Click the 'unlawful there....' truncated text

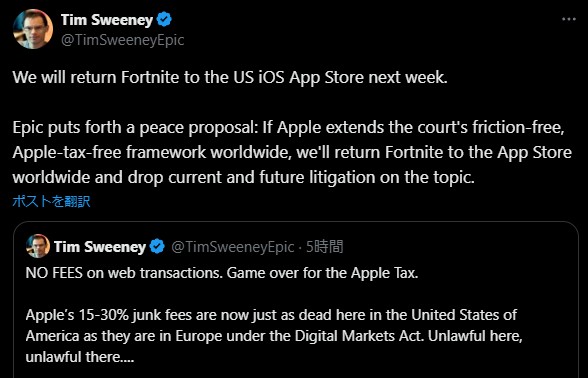[80, 357]
